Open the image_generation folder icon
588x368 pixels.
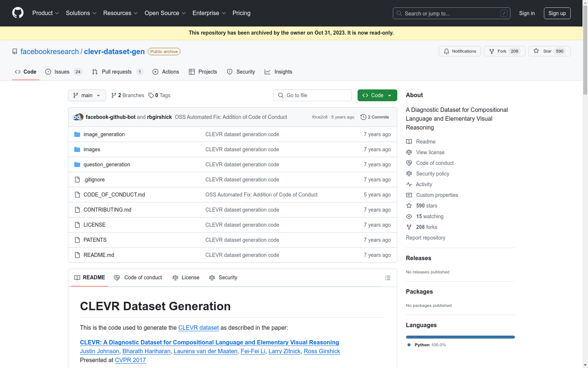[77, 134]
